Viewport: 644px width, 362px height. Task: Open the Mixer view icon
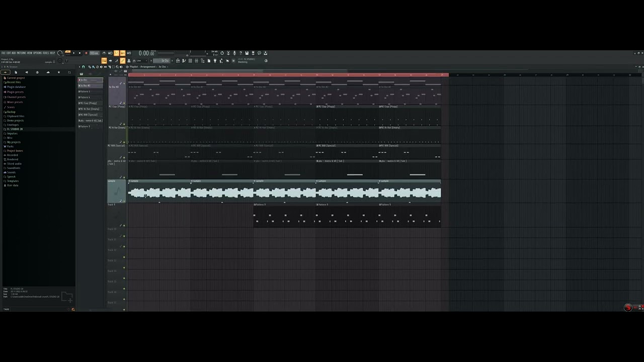(x=196, y=61)
